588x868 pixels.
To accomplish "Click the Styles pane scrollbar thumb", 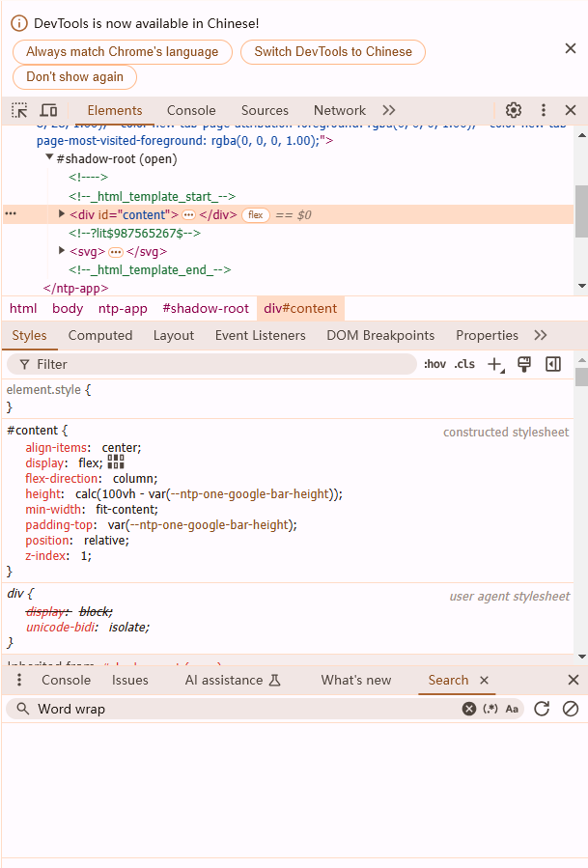I will 581,377.
